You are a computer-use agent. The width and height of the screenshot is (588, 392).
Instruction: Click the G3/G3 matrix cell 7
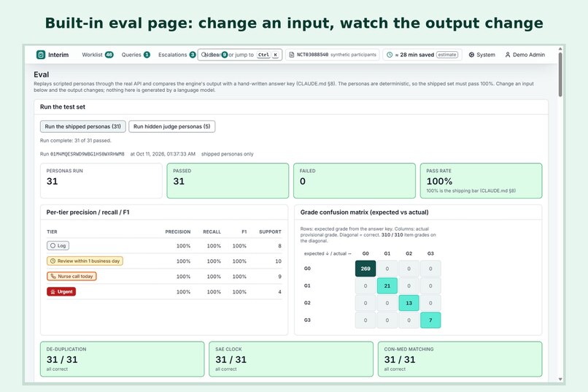click(430, 320)
